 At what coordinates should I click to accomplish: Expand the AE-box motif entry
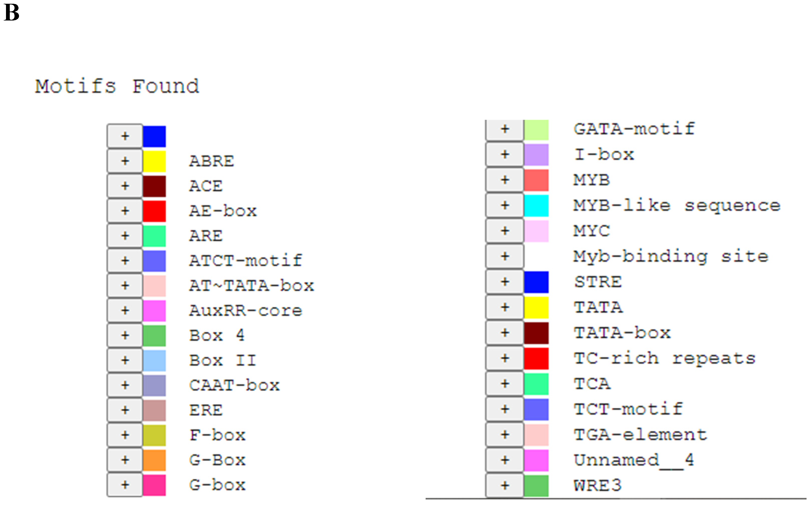click(125, 211)
